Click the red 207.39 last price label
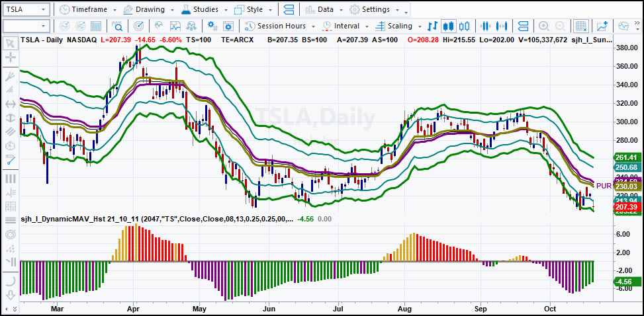 click(627, 207)
